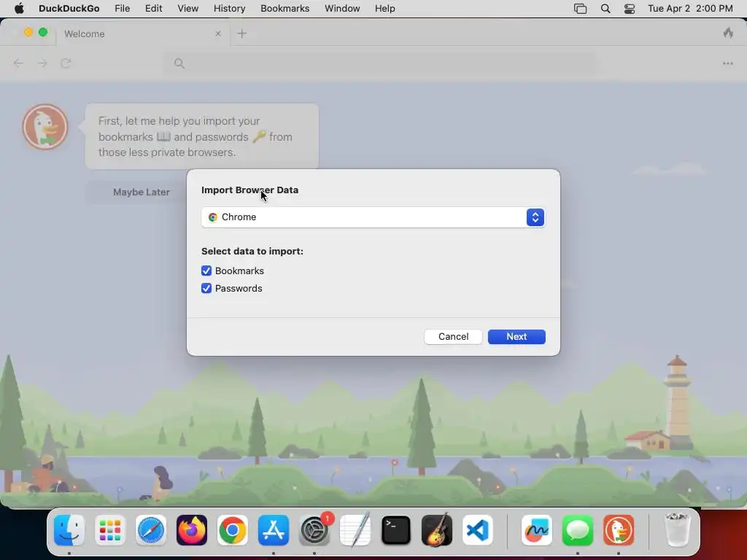Click the green full-screen window button

43,32
